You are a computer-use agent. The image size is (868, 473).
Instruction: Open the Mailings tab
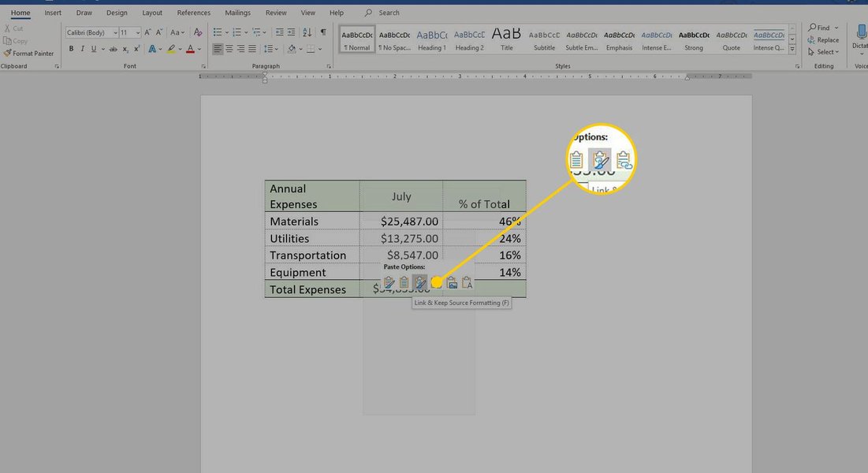pyautogui.click(x=238, y=13)
